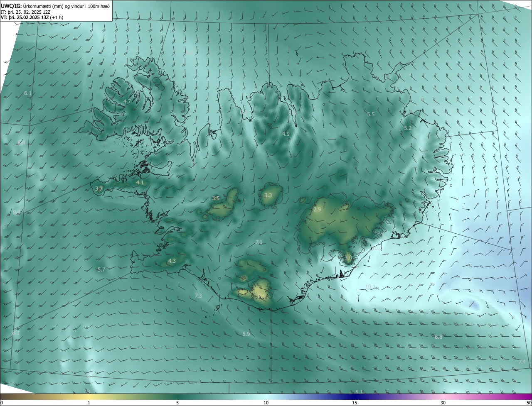Click the 15 tick label on the color scale
532x406 pixels.
tap(355, 403)
